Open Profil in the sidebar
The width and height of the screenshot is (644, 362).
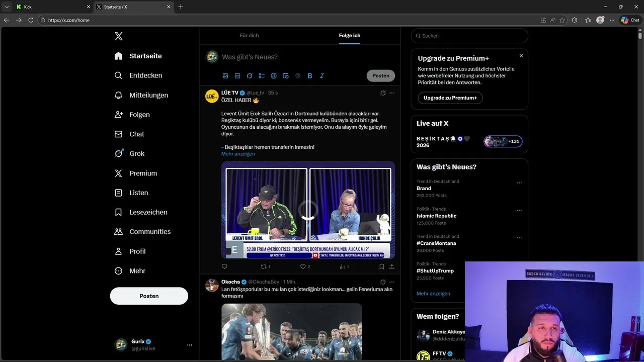[x=130, y=251]
